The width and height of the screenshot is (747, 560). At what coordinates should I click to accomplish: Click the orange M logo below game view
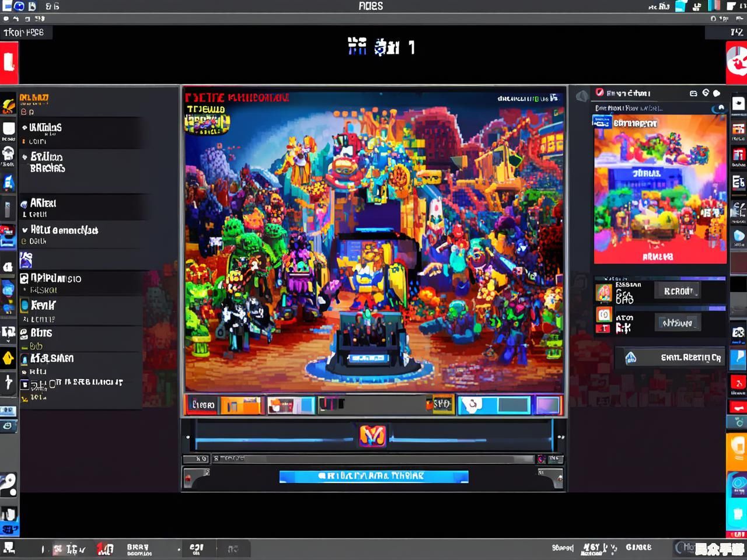coord(372,436)
